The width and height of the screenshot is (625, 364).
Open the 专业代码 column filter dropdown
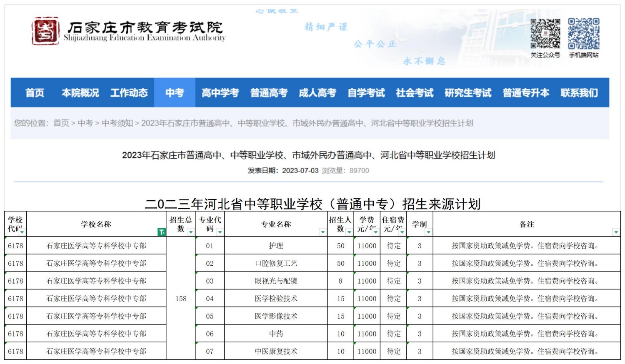point(220,232)
